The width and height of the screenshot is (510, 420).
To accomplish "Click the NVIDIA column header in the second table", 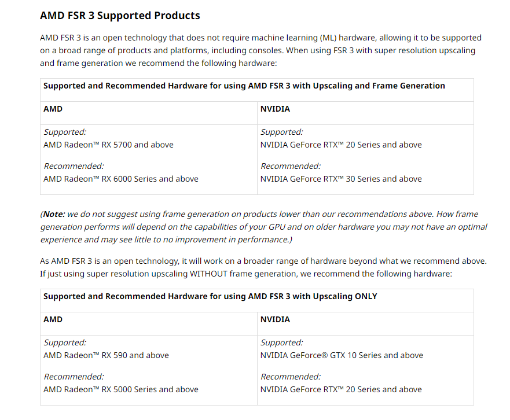I will click(x=275, y=319).
